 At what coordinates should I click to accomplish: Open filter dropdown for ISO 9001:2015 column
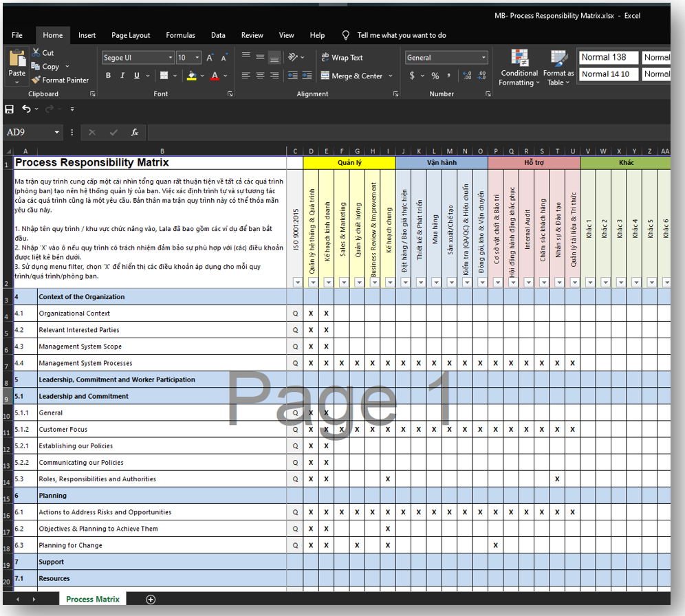[x=298, y=283]
